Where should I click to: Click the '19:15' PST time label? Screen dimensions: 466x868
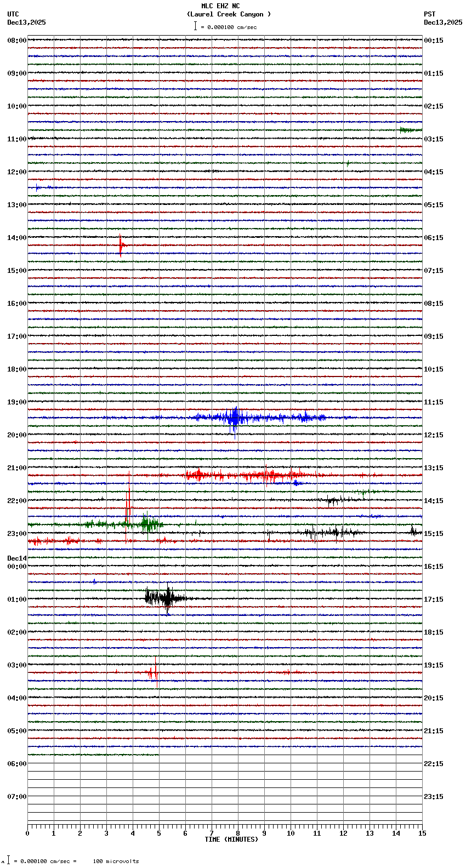(433, 665)
